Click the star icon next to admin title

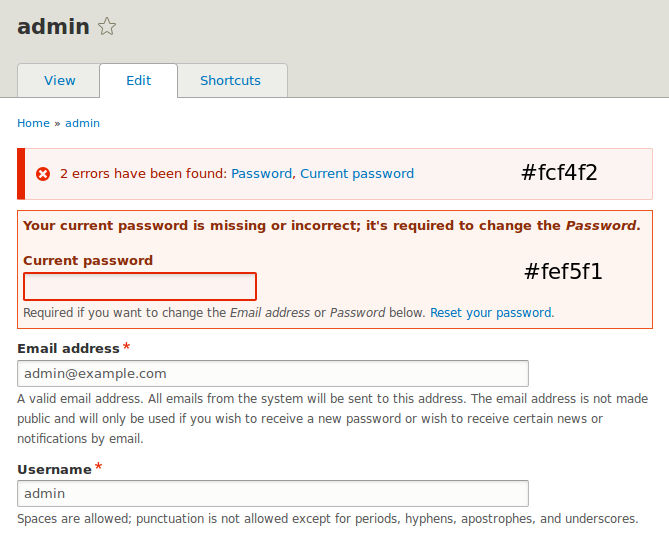[x=107, y=26]
